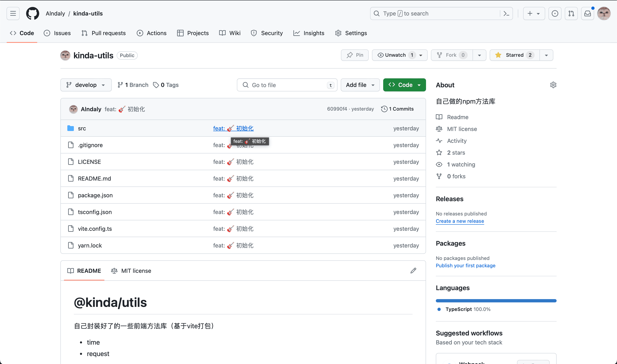This screenshot has height=364, width=617.
Task: Open vite.config.ts file
Action: 95,229
